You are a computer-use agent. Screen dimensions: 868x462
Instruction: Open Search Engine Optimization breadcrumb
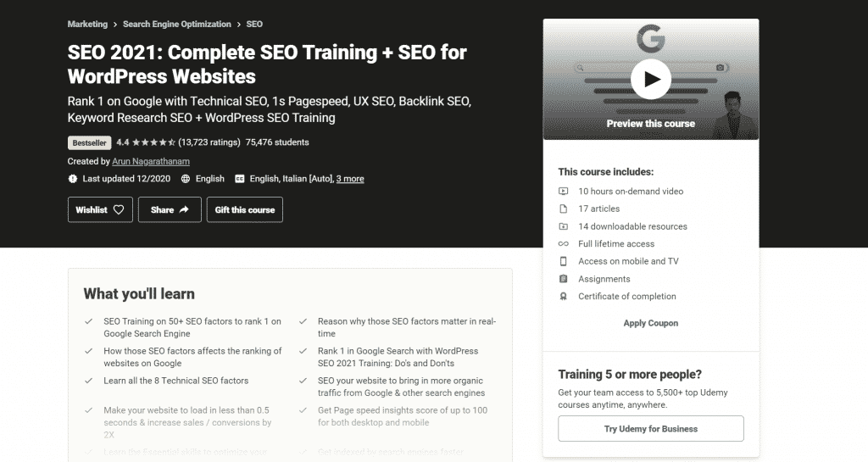176,25
